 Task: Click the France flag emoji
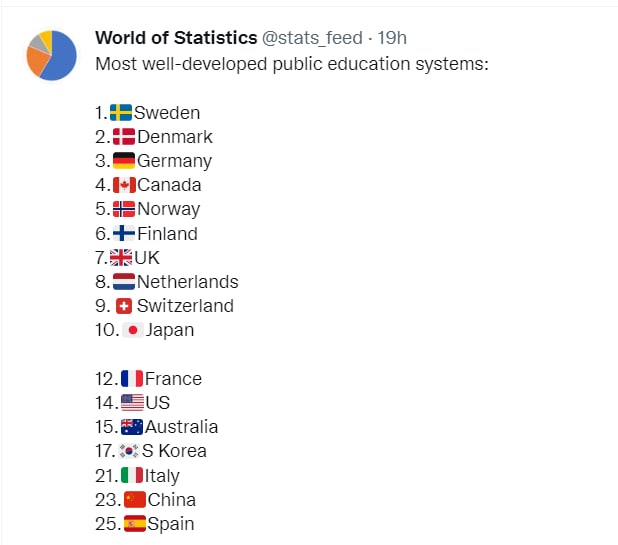(132, 379)
